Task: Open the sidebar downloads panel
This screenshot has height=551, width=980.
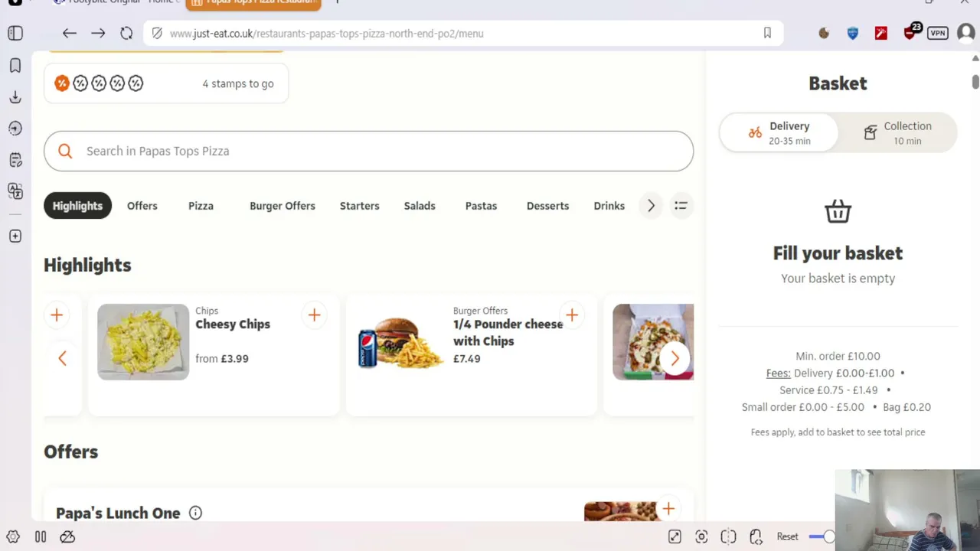Action: (x=15, y=97)
